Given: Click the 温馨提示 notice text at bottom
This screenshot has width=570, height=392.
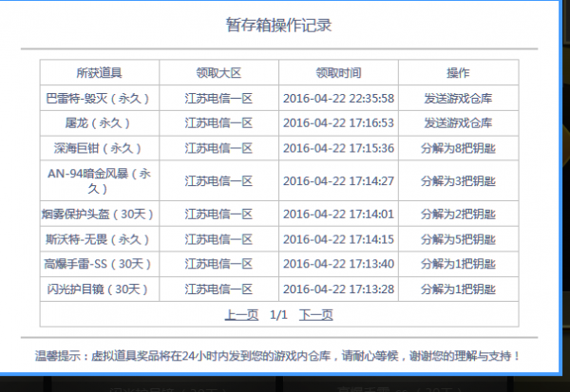Looking at the screenshot, I should pos(278,356).
